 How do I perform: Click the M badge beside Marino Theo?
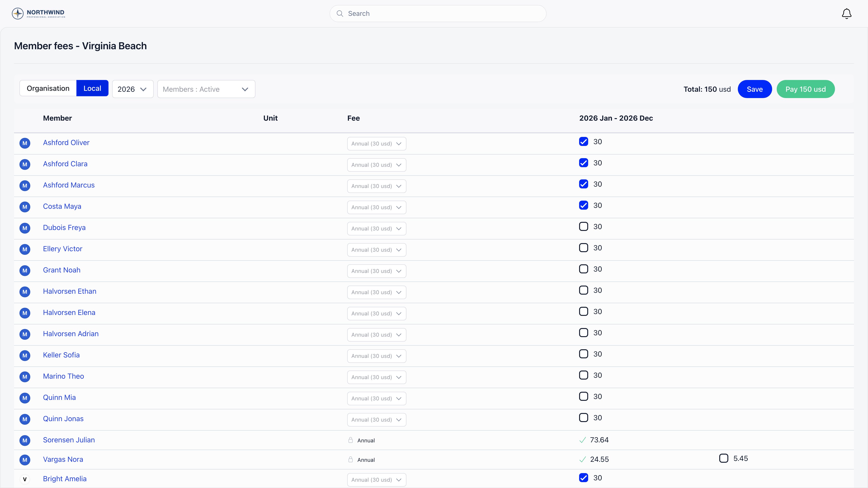(25, 377)
